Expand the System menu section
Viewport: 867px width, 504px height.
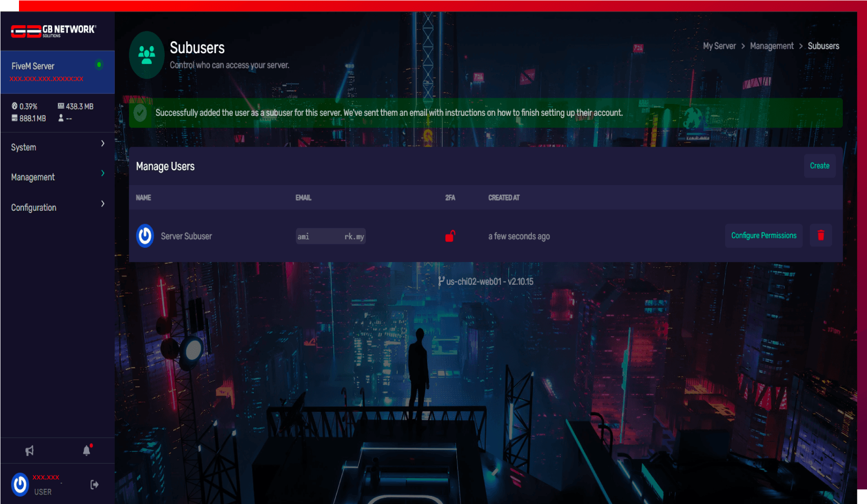pos(57,147)
